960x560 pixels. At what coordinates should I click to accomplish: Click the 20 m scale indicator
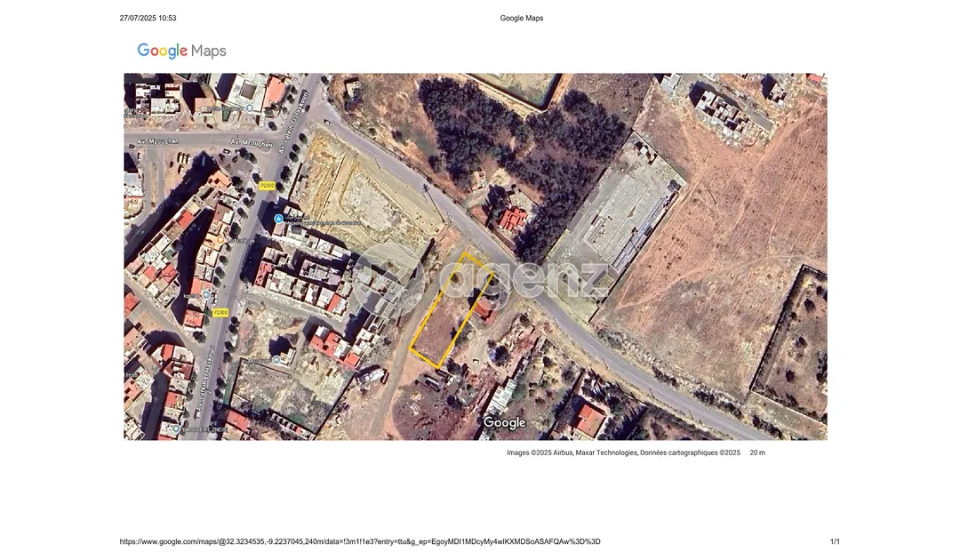(756, 452)
